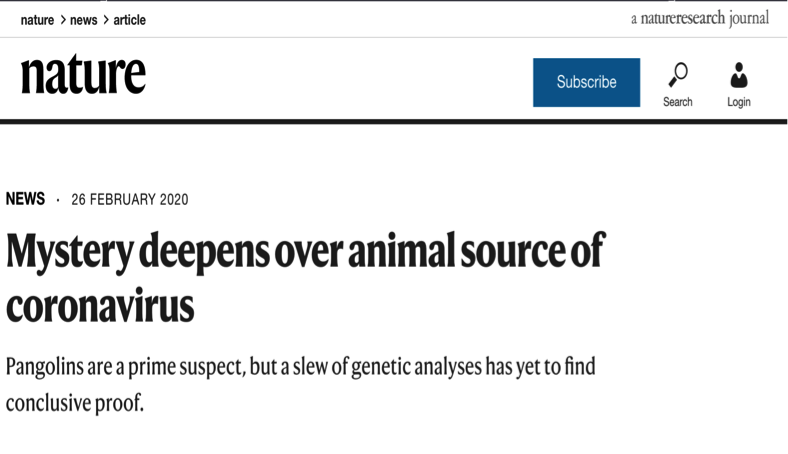Viewport: 788px width, 454px height.
Task: Select the 'article' breadcrumb item
Action: click(x=130, y=20)
